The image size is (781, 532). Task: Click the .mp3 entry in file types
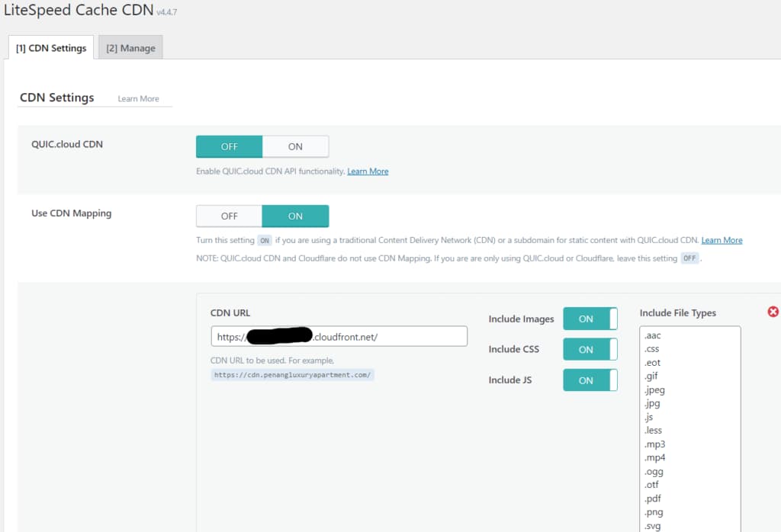[x=654, y=444]
